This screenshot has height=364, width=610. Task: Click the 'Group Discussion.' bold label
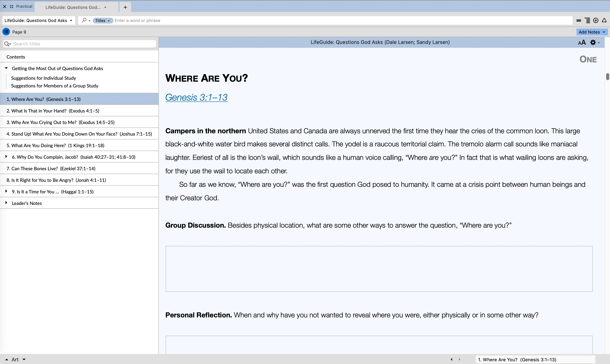[x=195, y=225]
